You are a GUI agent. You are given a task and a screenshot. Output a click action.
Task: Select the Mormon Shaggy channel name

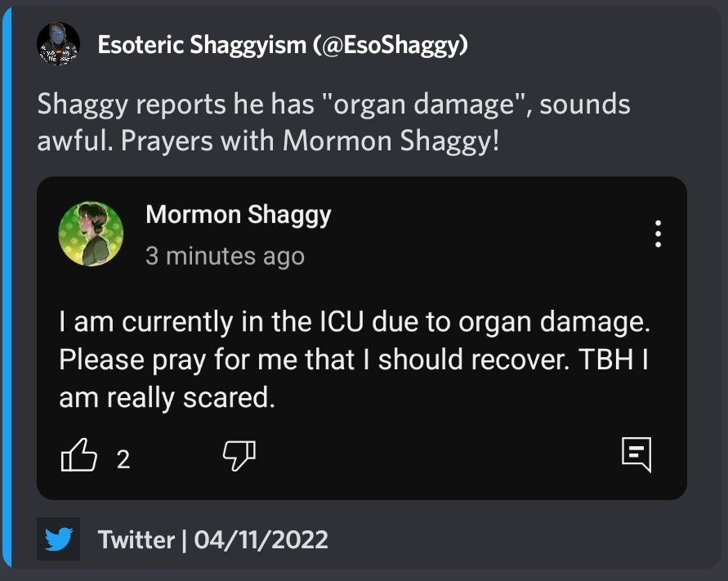(238, 215)
